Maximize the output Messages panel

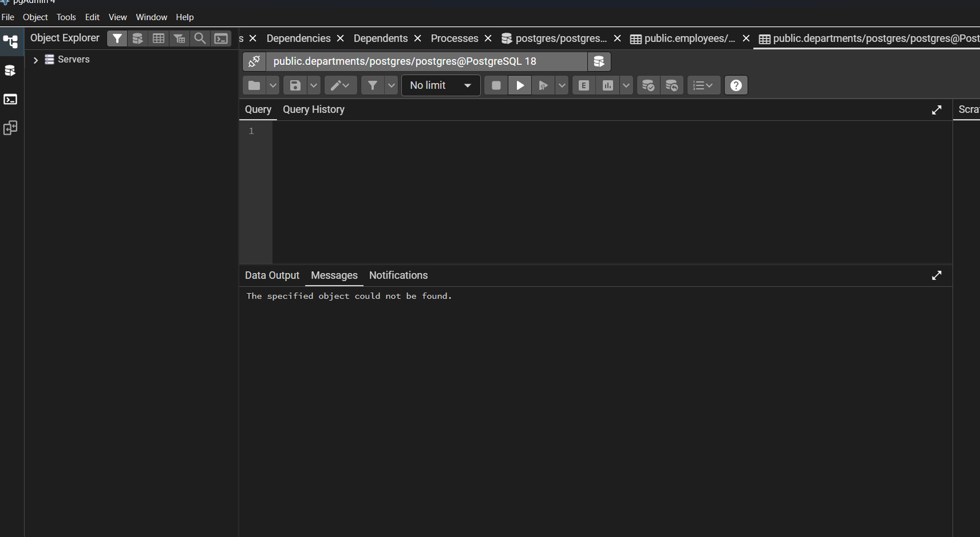pyautogui.click(x=937, y=276)
